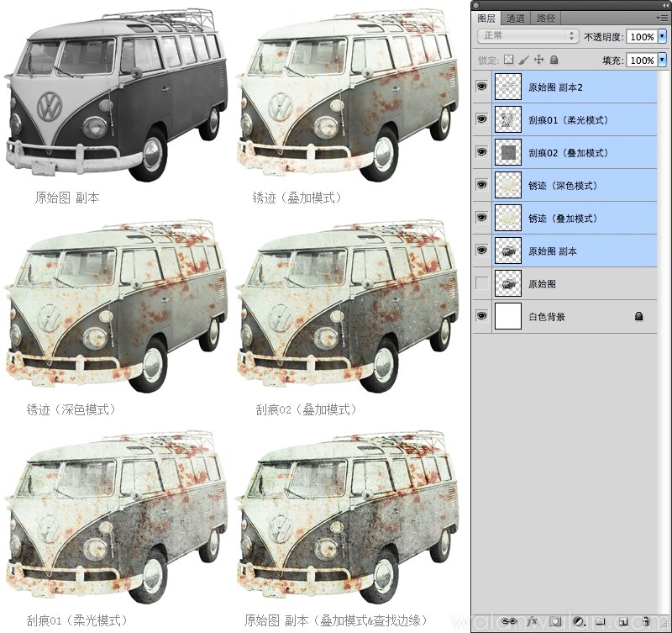Lock image pixels brush icon
The image size is (672, 633).
tap(523, 61)
